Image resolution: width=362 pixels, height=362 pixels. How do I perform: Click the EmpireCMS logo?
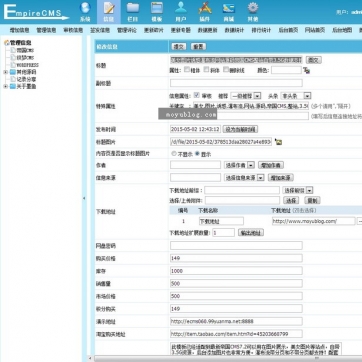[x=36, y=12]
